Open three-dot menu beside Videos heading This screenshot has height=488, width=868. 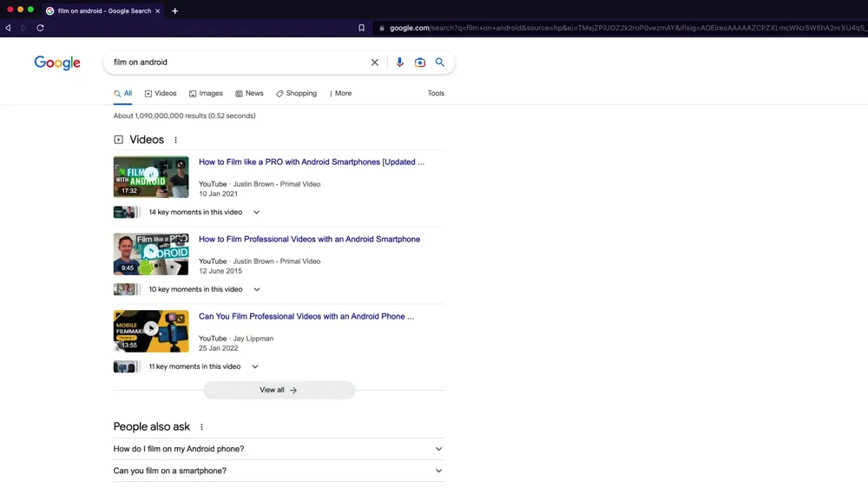[x=175, y=140]
